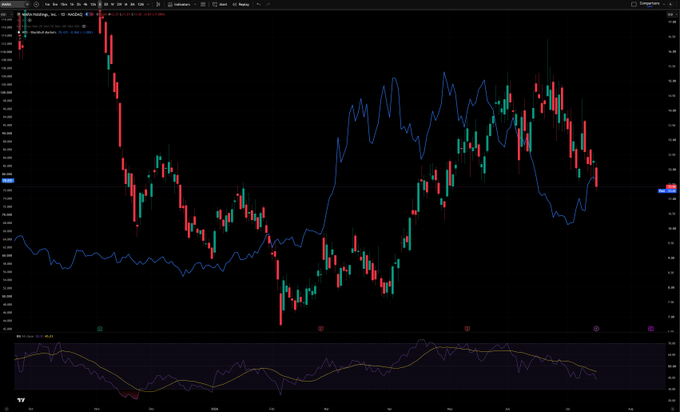The height and width of the screenshot is (412, 680).
Task: Select the highlighted D daily timeframe
Action: [100, 4]
